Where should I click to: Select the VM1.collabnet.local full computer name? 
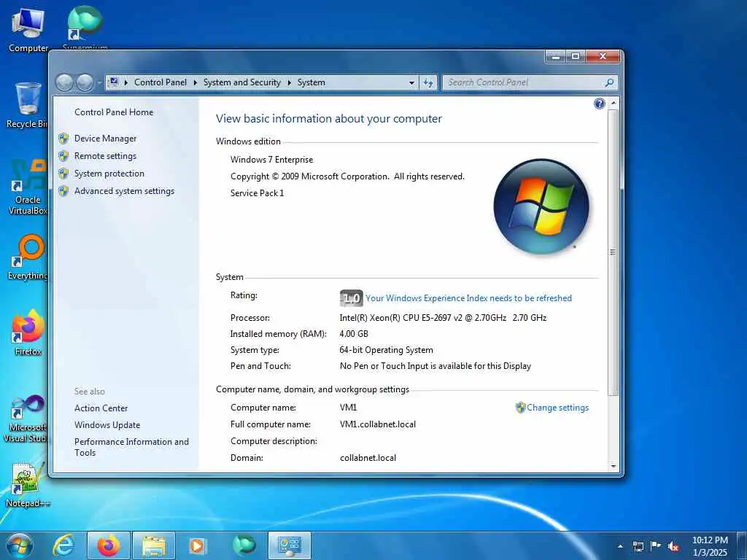pos(378,424)
